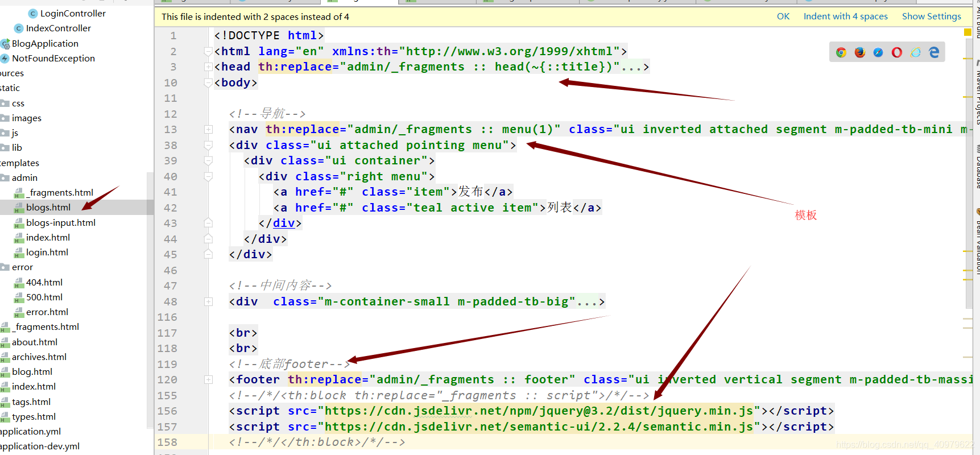Click the IndexController class icon
This screenshot has height=455, width=980.
pos(19,28)
